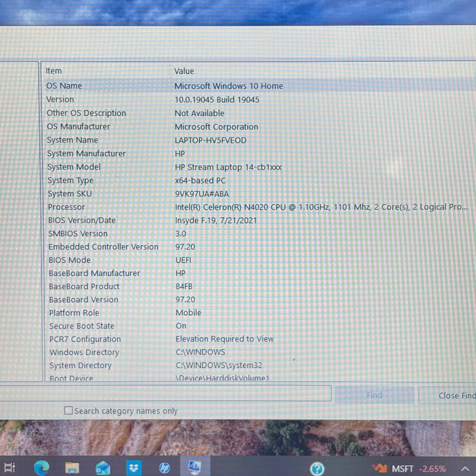The image size is (476, 476).
Task: Select the Other OS Description row
Action: coord(259,113)
